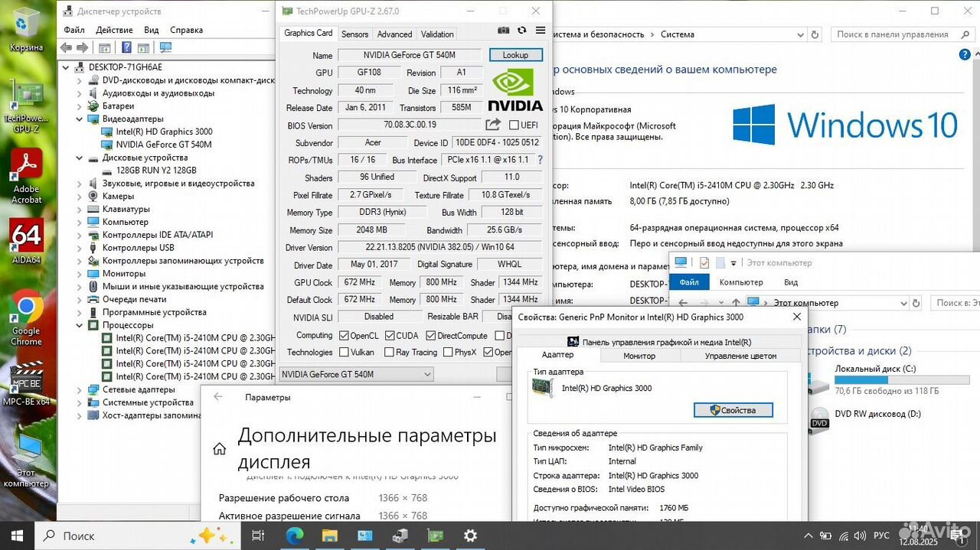Select MPC-BE x64 desktop icon
The image size is (980, 550).
(x=26, y=382)
